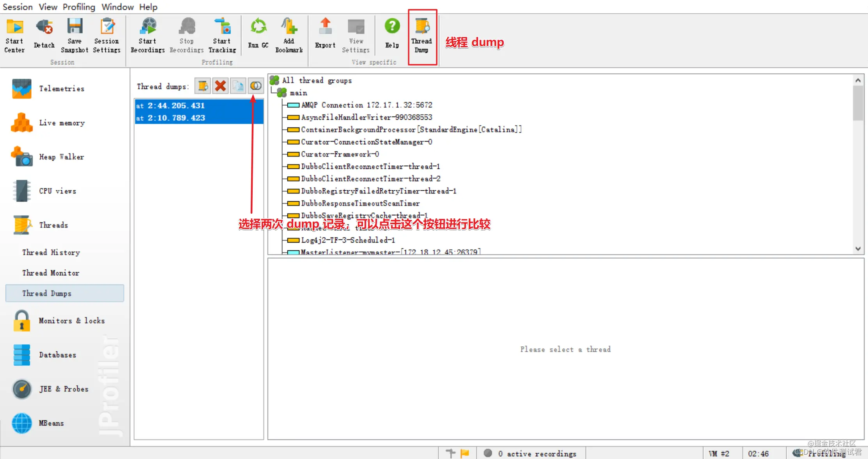This screenshot has height=459, width=868.
Task: Select the All thread groups root node
Action: pos(317,80)
